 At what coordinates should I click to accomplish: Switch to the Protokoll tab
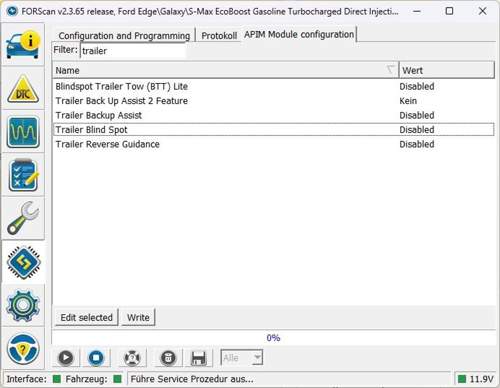(219, 35)
